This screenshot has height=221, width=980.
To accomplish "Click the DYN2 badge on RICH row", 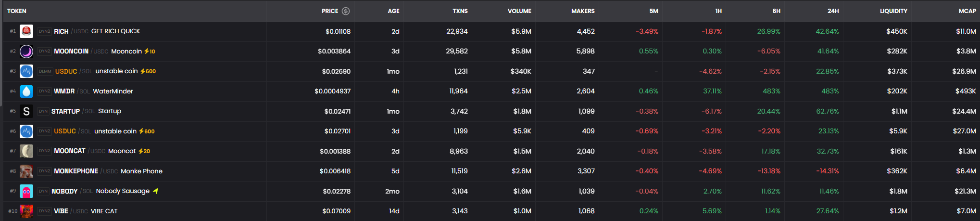I will (x=44, y=31).
